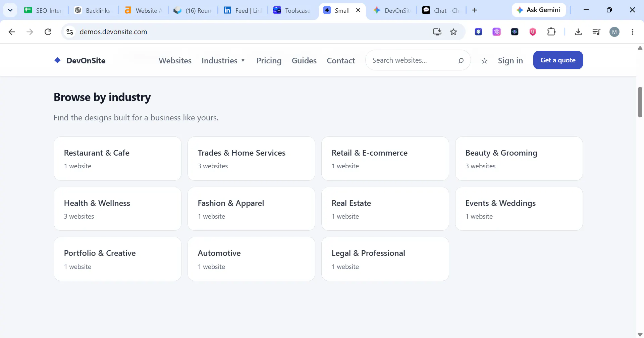The image size is (644, 338).
Task: Open the Events & Weddings card
Action: [x=519, y=209]
